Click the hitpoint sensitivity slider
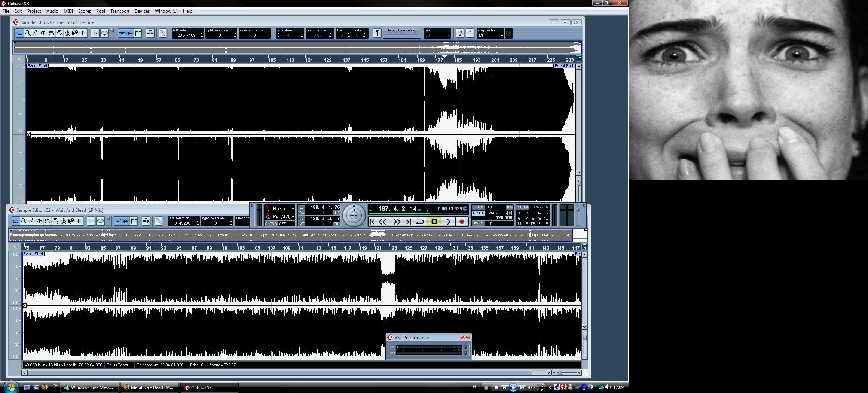 point(401,35)
